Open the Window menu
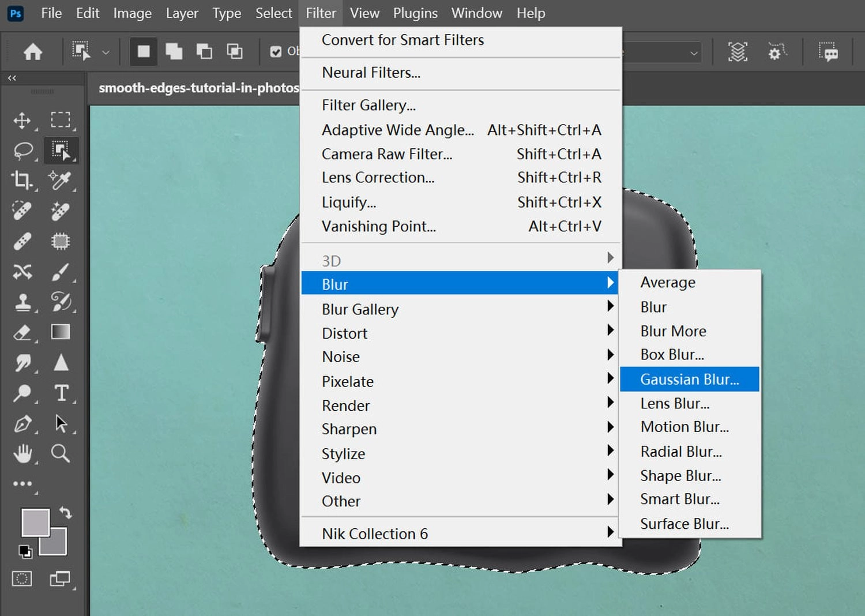Screen dimensions: 865x616 click(476, 13)
